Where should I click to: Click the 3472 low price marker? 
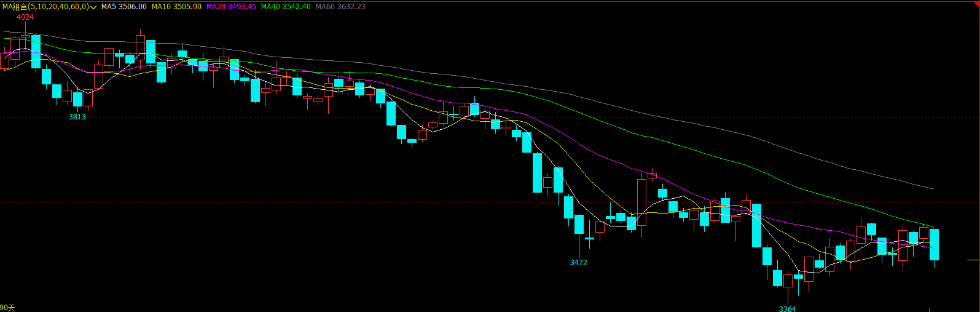click(579, 263)
